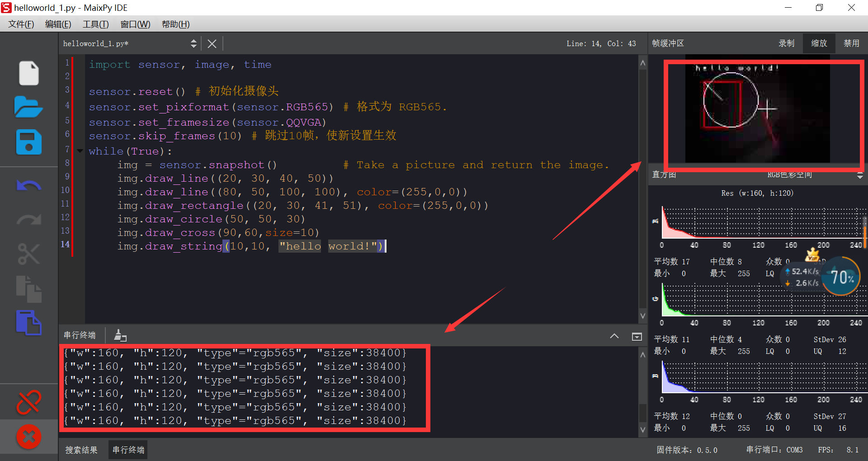Clear the serial terminal output
The width and height of the screenshot is (868, 461).
[120, 335]
